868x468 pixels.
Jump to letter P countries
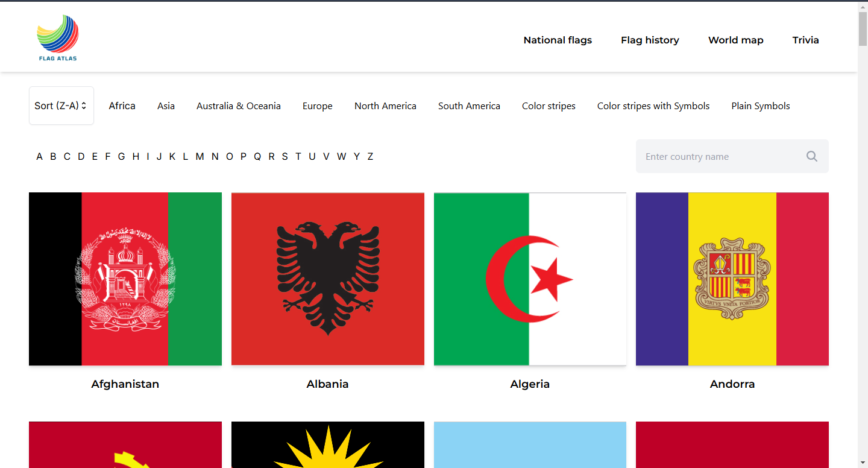click(244, 156)
